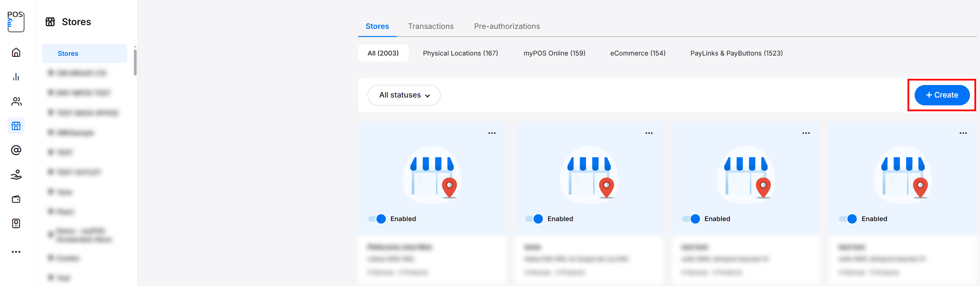Toggle the Enabled switch on the second store card
Viewport: 980px width, 286px height.
[534, 219]
